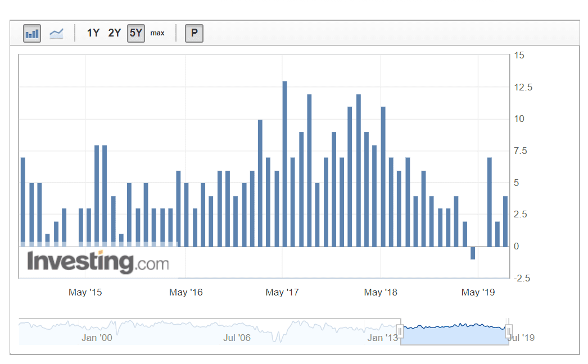The height and width of the screenshot is (364, 588).
Task: Click the bar of 7 after May '19
Action: [489, 202]
